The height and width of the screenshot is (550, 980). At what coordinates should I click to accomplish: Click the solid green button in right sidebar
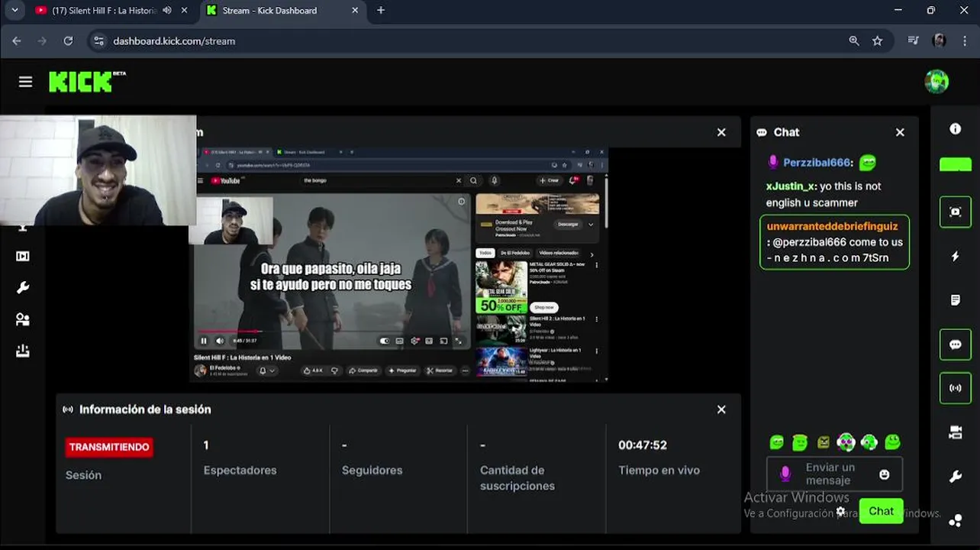(955, 164)
